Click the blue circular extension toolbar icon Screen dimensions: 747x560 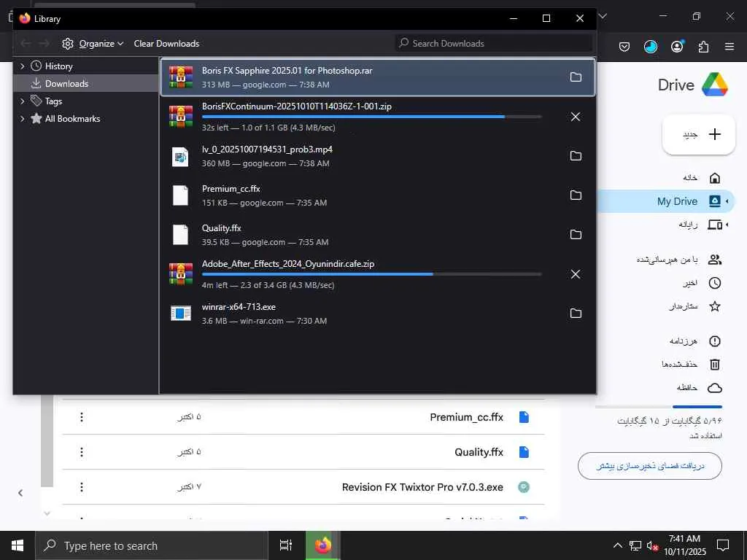(650, 47)
